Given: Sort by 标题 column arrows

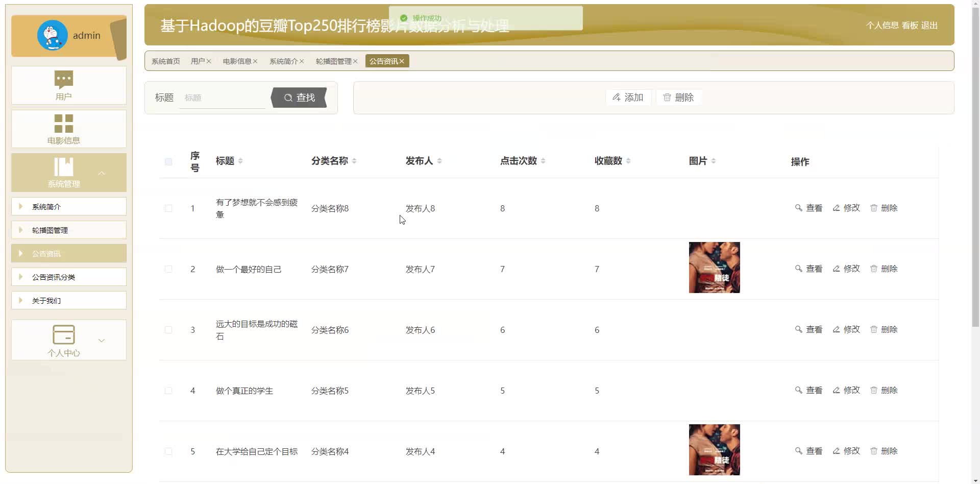Looking at the screenshot, I should pos(240,161).
